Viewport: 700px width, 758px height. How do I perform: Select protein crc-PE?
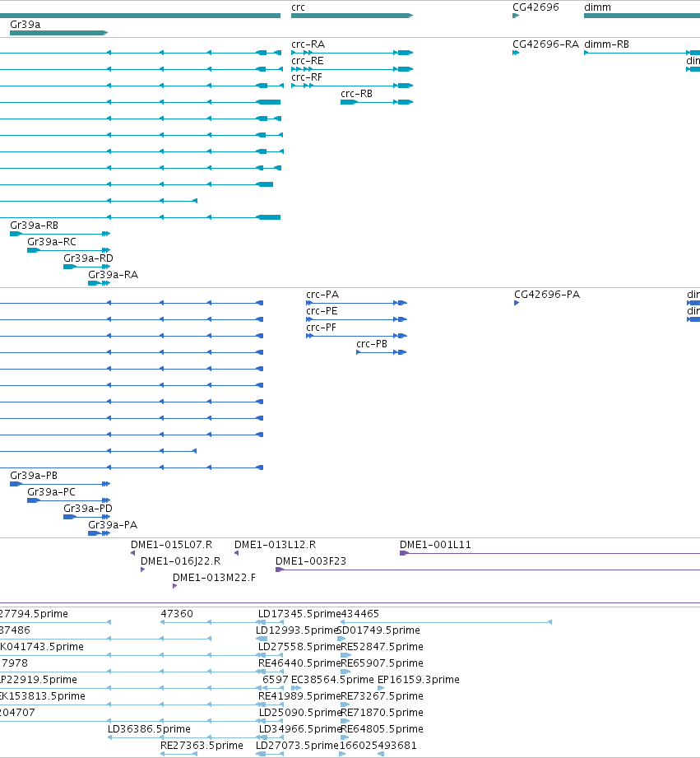point(356,319)
